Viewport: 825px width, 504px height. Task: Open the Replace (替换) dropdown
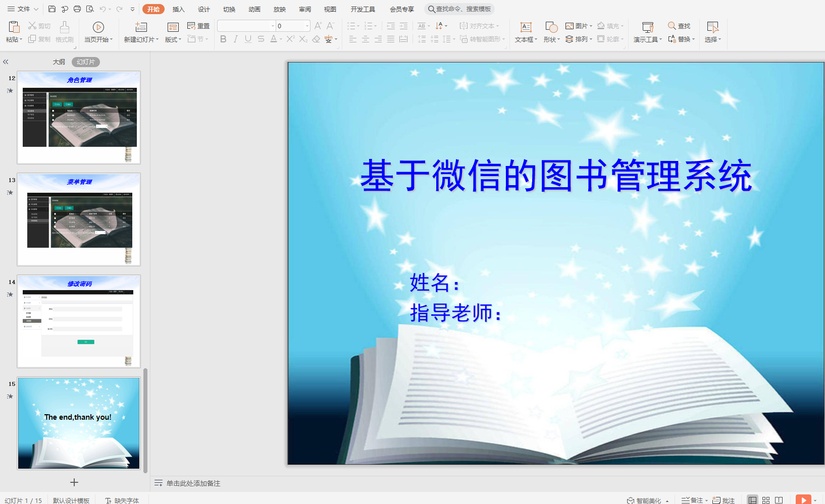[x=682, y=39]
